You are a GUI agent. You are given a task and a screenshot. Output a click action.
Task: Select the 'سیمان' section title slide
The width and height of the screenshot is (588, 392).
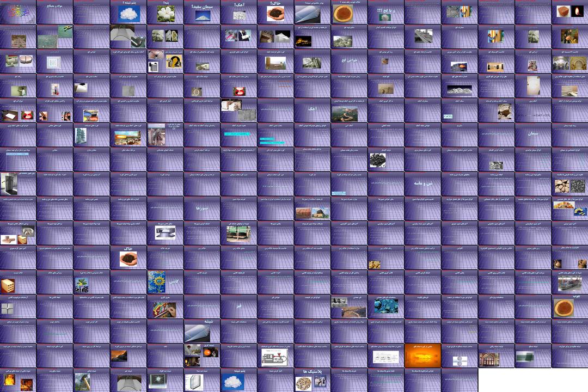[532, 134]
